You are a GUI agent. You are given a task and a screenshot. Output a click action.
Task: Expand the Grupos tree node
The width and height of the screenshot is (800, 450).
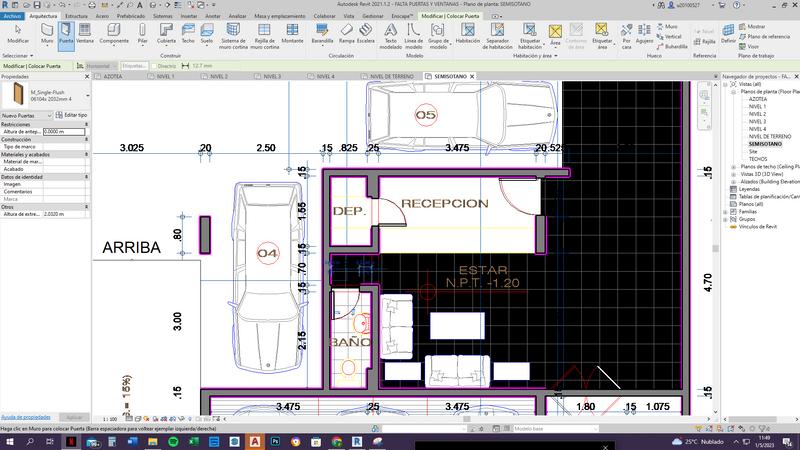[x=726, y=219]
